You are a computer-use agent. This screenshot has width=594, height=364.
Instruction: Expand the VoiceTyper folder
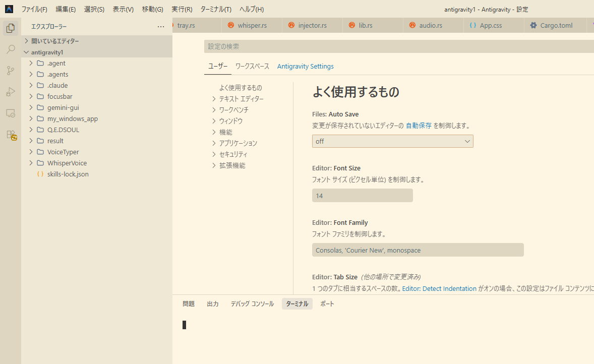pos(63,152)
